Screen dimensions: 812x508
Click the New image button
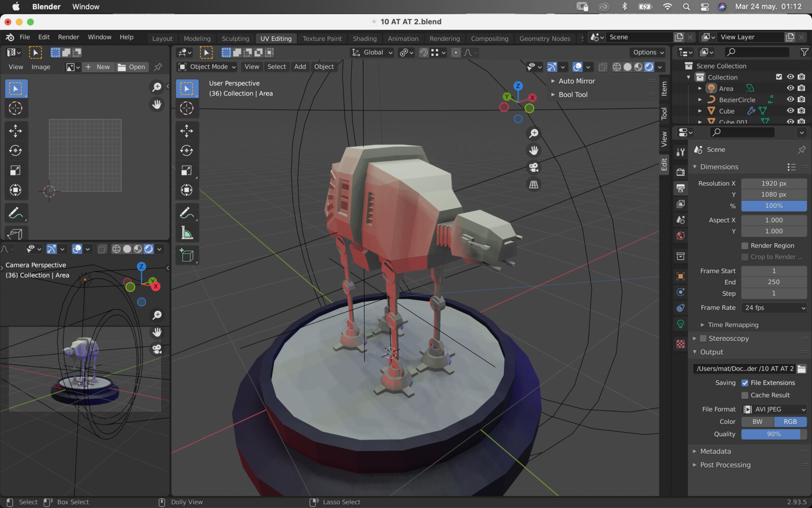click(x=97, y=67)
